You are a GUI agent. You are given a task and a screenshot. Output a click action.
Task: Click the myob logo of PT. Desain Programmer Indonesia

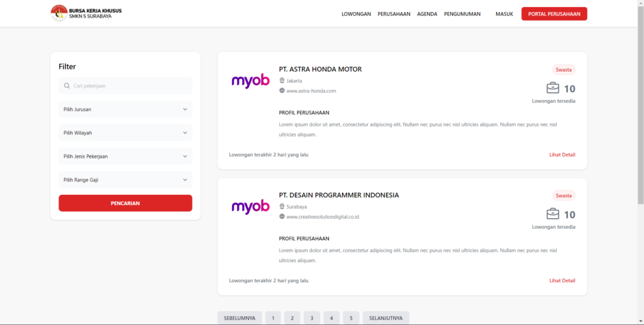click(x=250, y=207)
